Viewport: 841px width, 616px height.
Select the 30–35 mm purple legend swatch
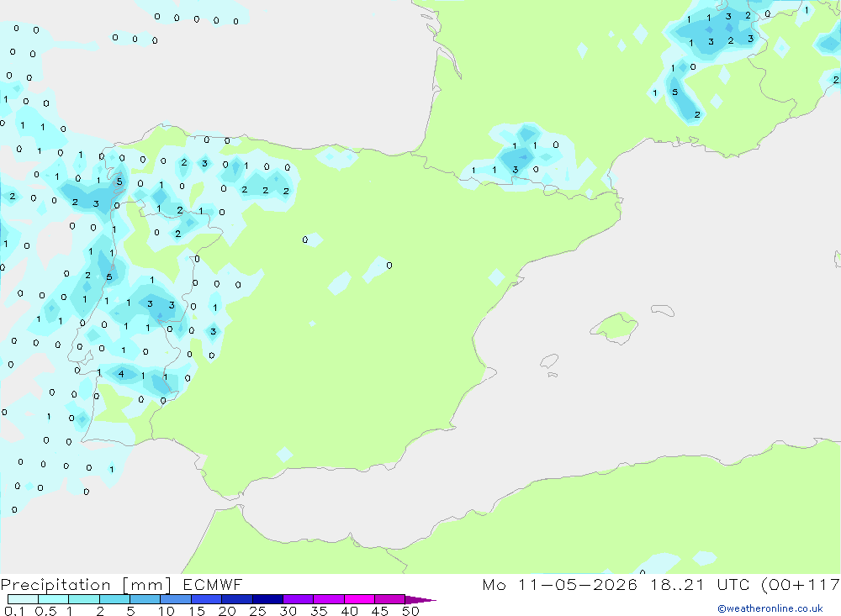click(298, 599)
